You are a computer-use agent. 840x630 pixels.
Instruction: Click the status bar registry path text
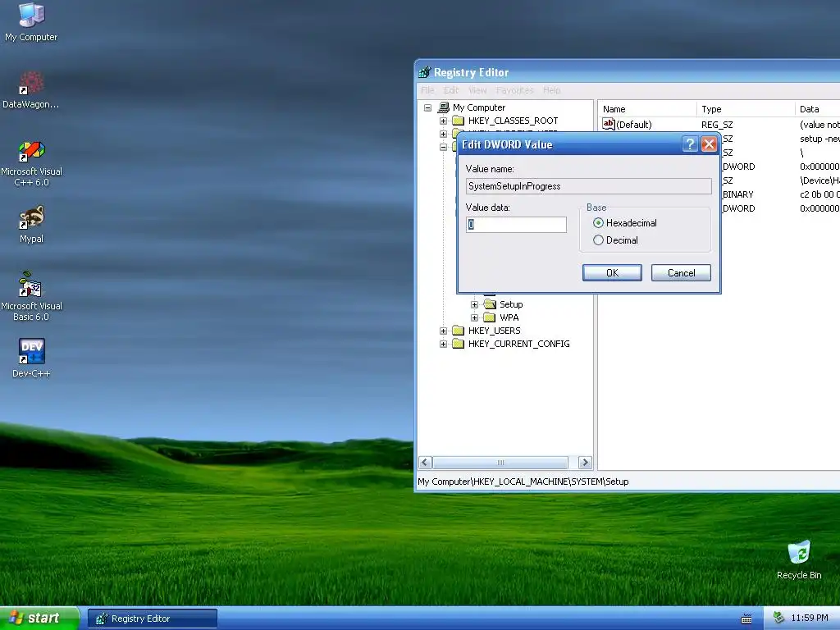(523, 482)
